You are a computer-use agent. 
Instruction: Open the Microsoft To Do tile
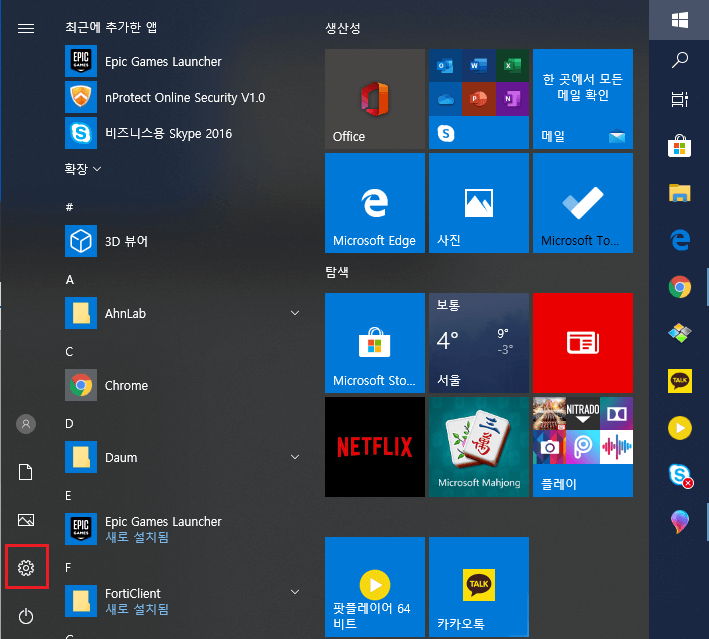click(x=583, y=203)
